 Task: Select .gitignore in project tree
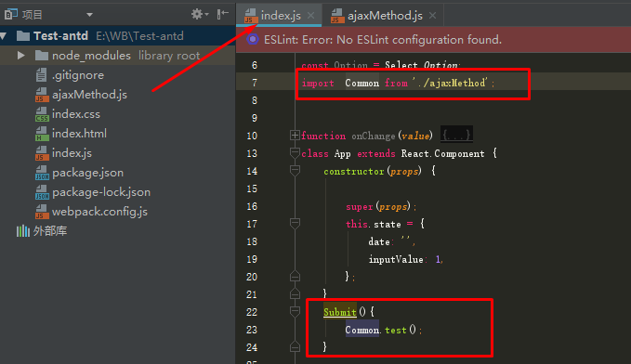click(x=78, y=75)
